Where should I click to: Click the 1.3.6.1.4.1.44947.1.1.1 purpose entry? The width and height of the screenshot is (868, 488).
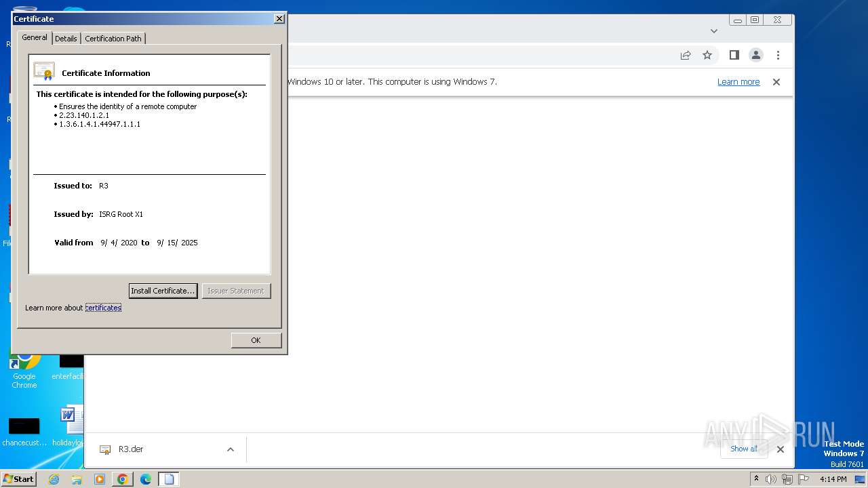[100, 124]
